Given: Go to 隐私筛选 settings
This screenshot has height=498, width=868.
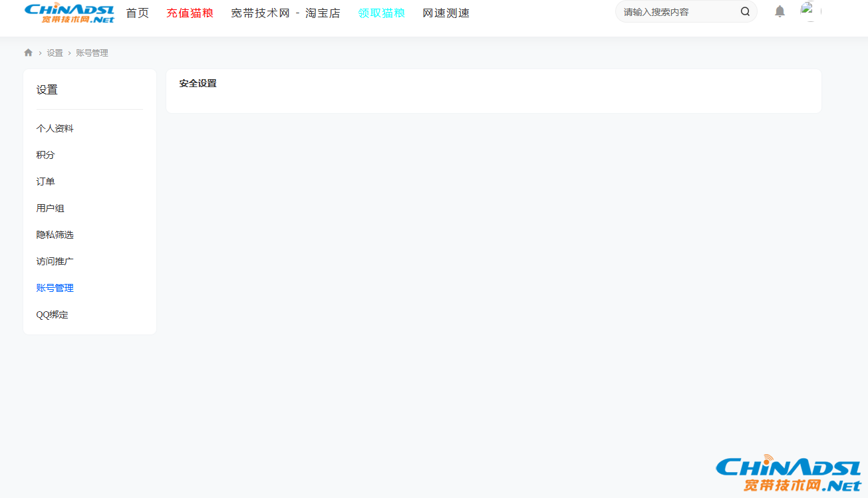Looking at the screenshot, I should pos(55,235).
